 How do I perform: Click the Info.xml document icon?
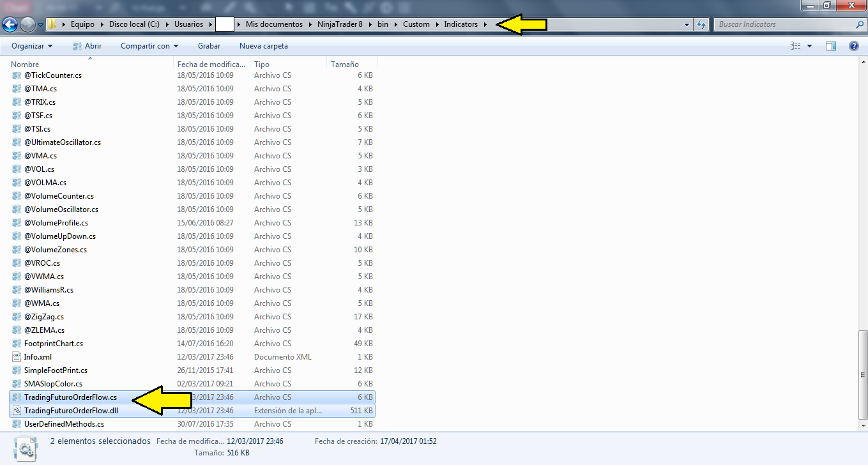click(17, 357)
